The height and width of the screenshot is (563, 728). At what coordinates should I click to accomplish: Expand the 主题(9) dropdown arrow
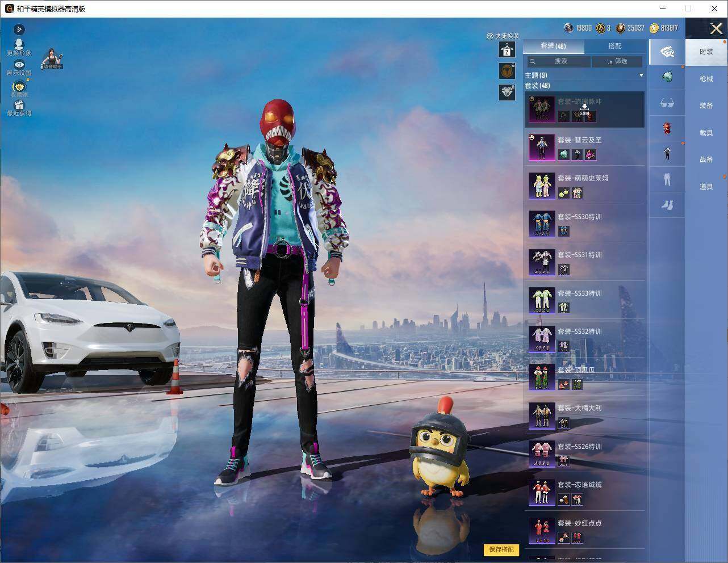(641, 75)
